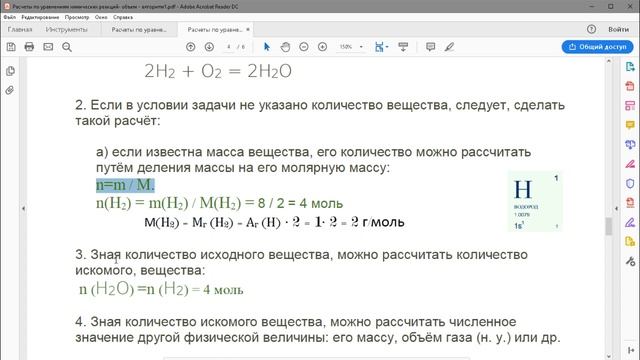This screenshot has width=640, height=360.
Task: Select the highlight pen tool
Action: 449,47
